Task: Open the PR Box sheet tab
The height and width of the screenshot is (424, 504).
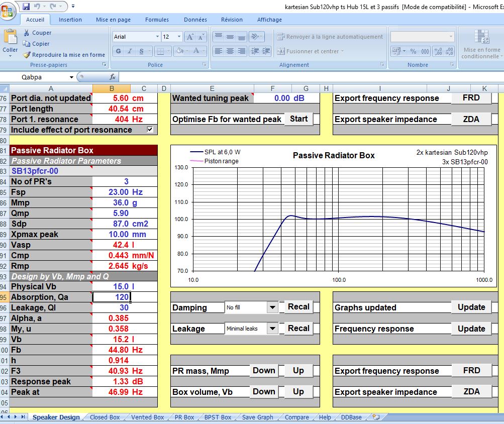Action: coord(184,417)
